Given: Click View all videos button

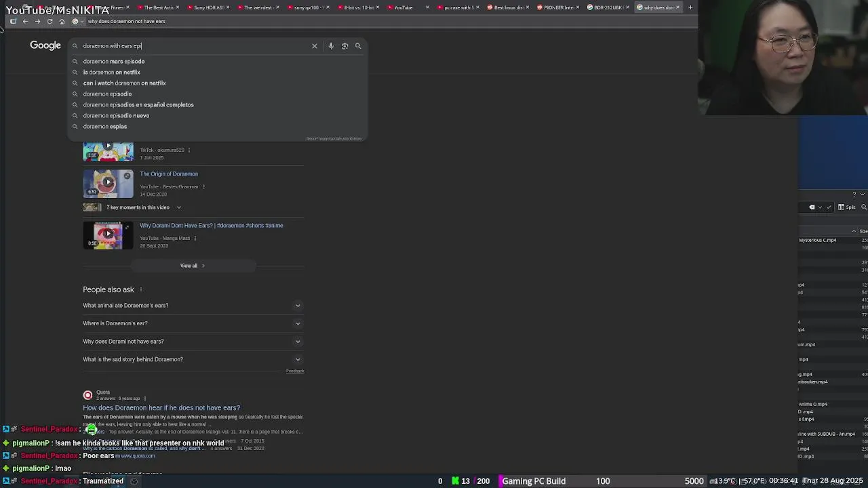Looking at the screenshot, I should pyautogui.click(x=192, y=266).
